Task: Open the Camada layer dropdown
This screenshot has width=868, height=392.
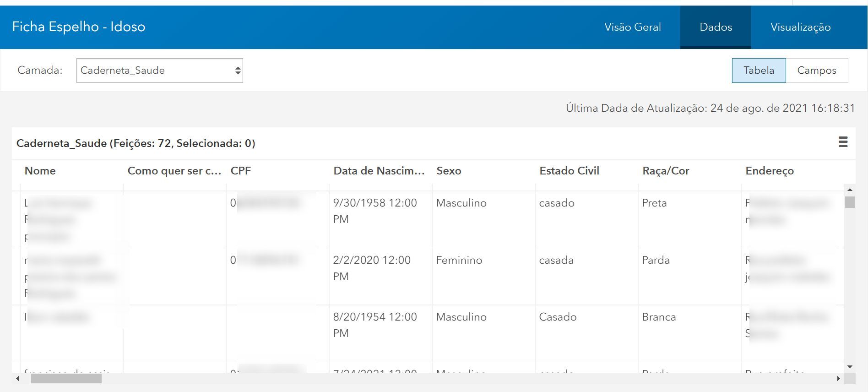Action: (159, 71)
